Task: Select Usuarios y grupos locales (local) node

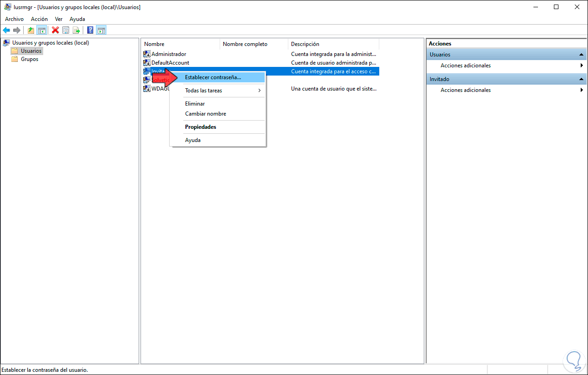Action: (x=50, y=43)
